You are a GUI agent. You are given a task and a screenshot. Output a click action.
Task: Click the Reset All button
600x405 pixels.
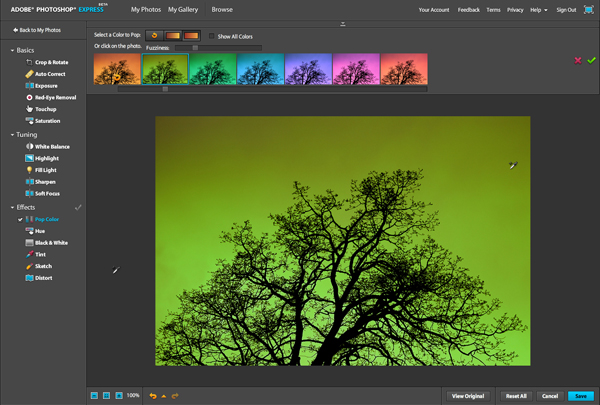(516, 396)
